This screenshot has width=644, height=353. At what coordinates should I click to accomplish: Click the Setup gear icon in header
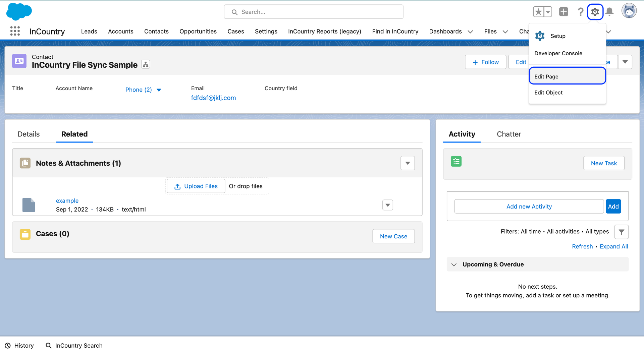(x=595, y=12)
